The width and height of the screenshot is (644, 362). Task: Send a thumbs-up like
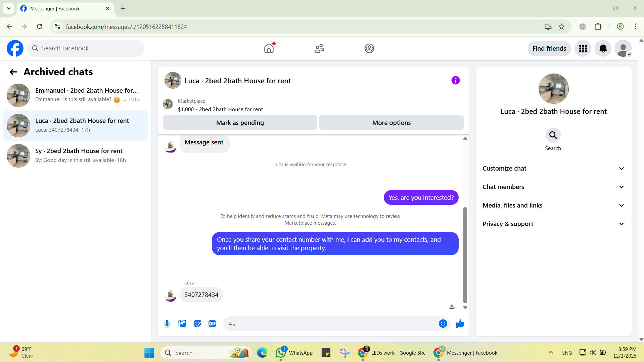tap(460, 324)
